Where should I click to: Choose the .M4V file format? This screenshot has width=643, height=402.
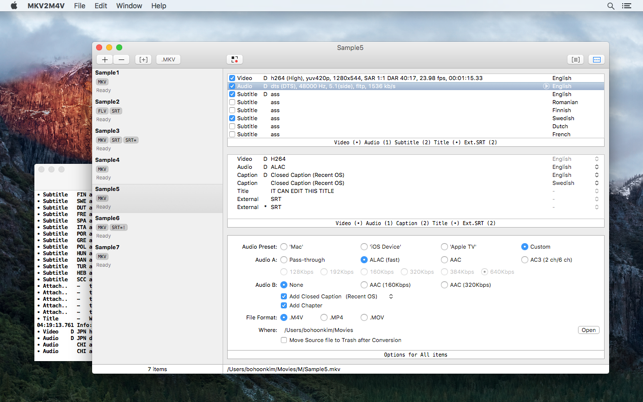284,317
